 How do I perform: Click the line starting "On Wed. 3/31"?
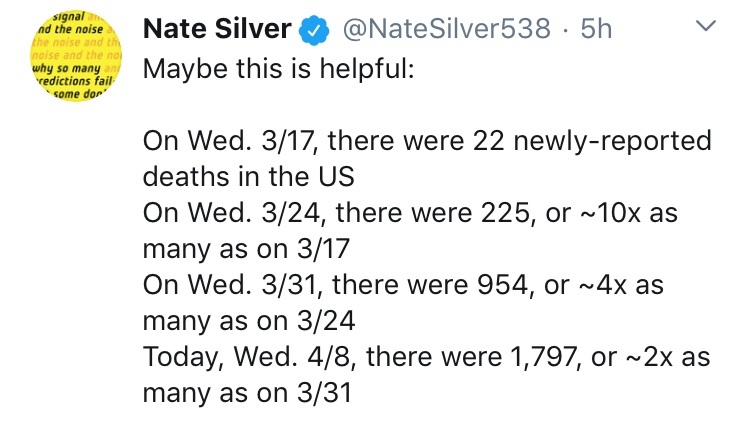coord(404,285)
